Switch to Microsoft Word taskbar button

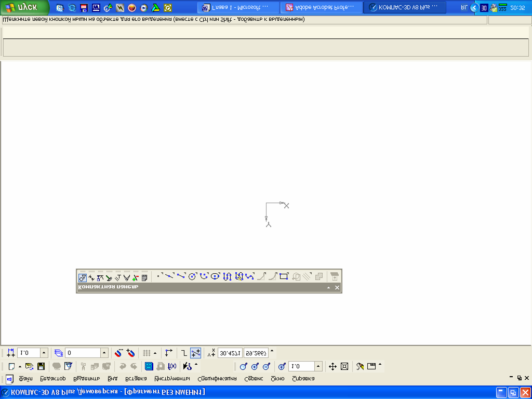point(239,7)
